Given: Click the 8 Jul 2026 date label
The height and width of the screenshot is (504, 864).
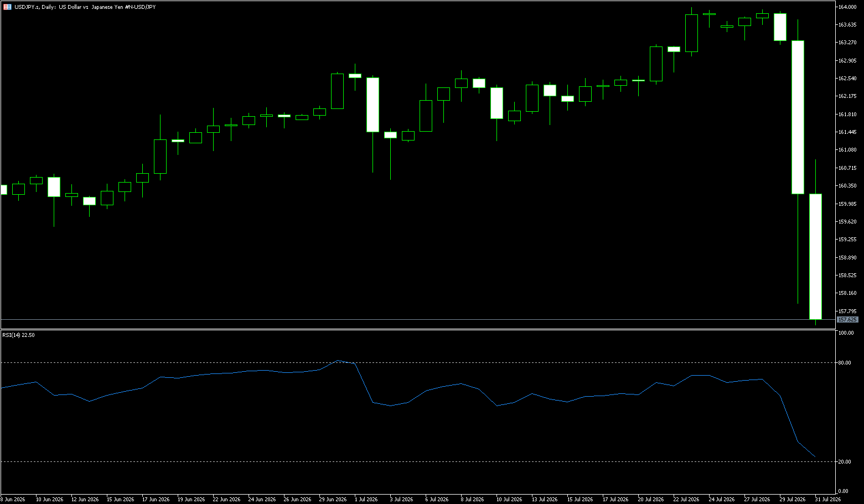Looking at the screenshot, I should click(472, 499).
